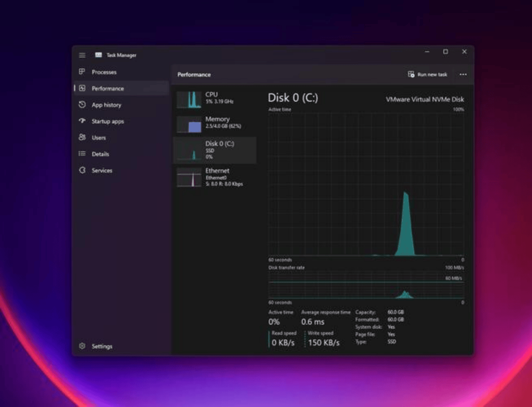Select the Memory usage entry
The height and width of the screenshot is (407, 532).
click(215, 123)
